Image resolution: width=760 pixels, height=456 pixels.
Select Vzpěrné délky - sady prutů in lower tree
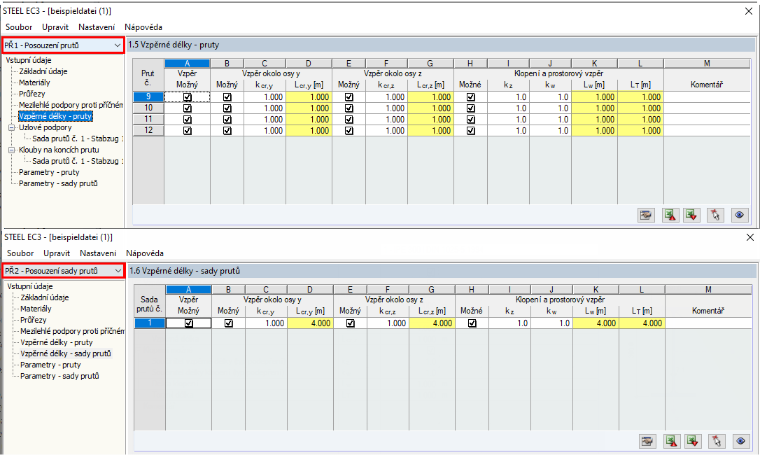(65, 353)
